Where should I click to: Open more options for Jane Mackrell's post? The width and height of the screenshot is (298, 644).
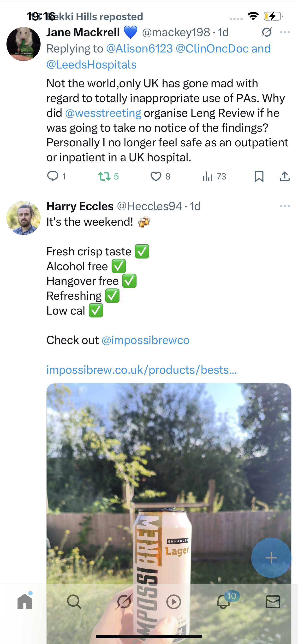coord(285,32)
